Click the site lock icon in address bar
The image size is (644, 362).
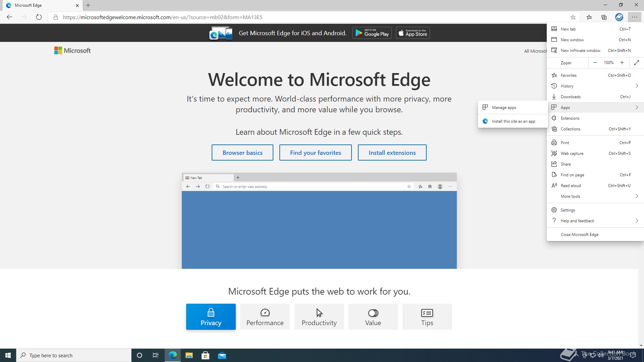56,17
